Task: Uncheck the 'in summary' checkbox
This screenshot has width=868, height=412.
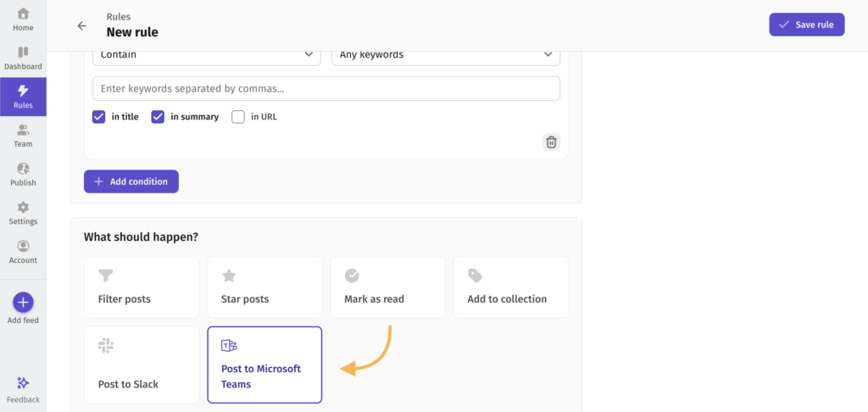Action: click(x=158, y=117)
